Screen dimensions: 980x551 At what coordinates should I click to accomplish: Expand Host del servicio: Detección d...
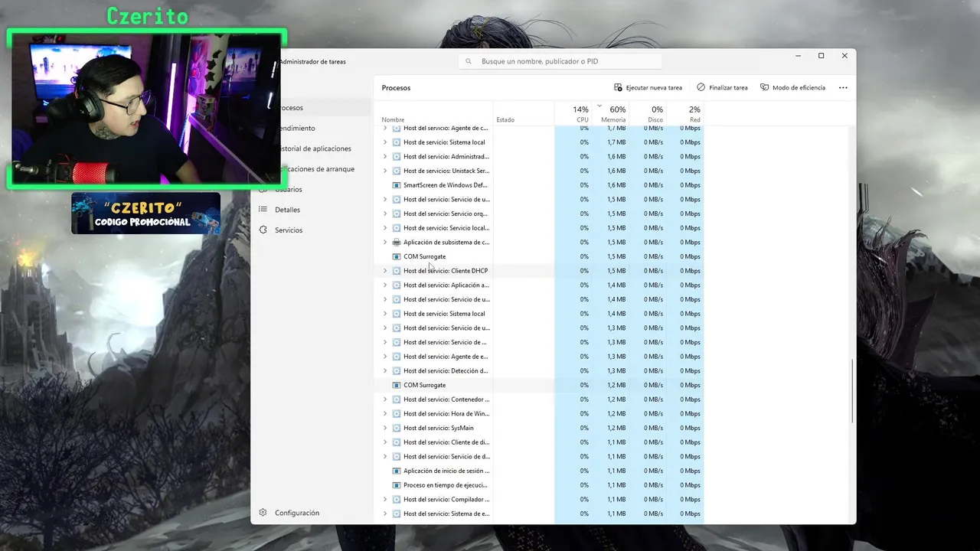pyautogui.click(x=385, y=371)
